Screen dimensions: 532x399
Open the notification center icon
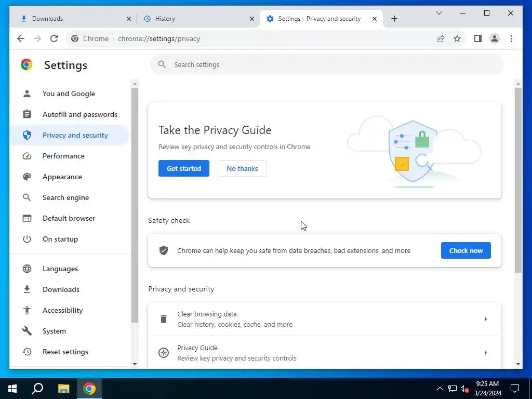[x=515, y=389]
